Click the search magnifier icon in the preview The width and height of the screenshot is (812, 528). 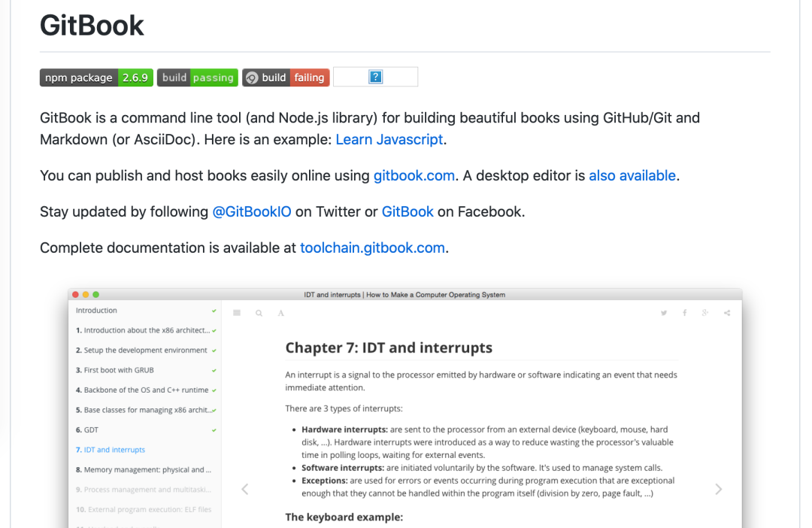(259, 313)
